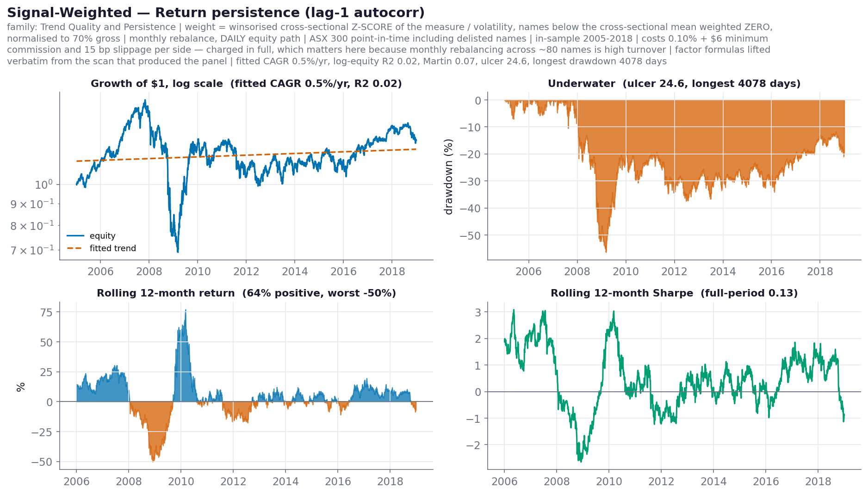Viewport: 868px width, 494px height.
Task: Click the 2008 x-tick on the Growth chart
Action: 149,272
